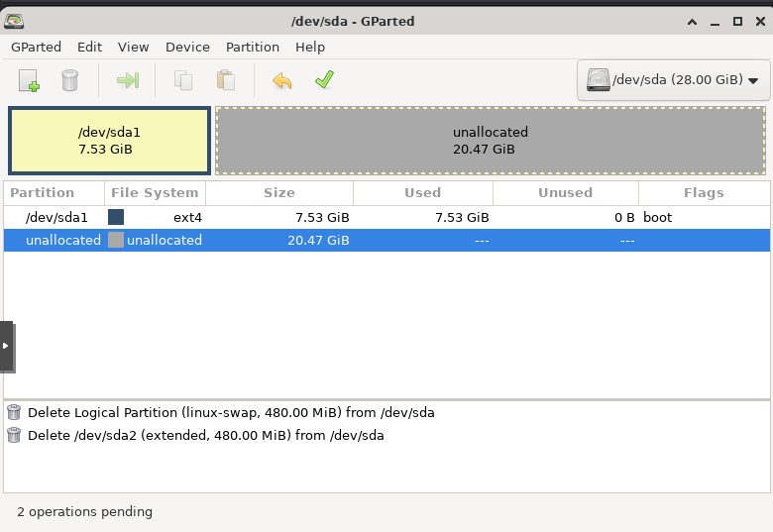Select the yellow /dev/sda1 graphical block
The image size is (773, 532).
[x=109, y=141]
